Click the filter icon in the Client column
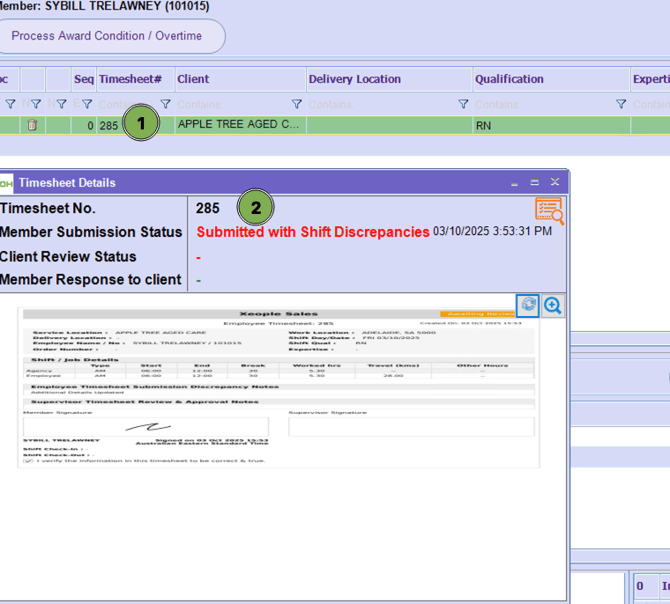 (x=297, y=104)
